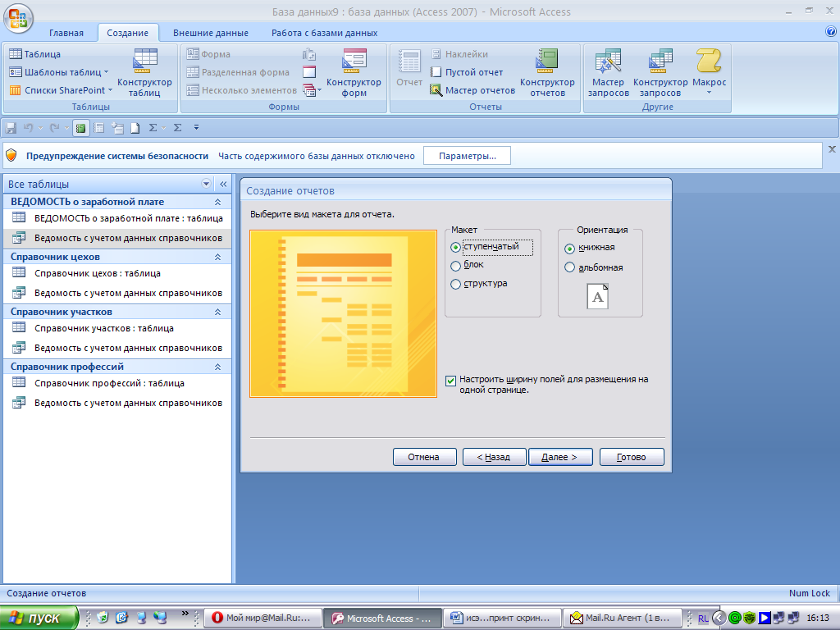Select the ступенчатый layout option
Screen dimensions: 840x630
point(455,247)
